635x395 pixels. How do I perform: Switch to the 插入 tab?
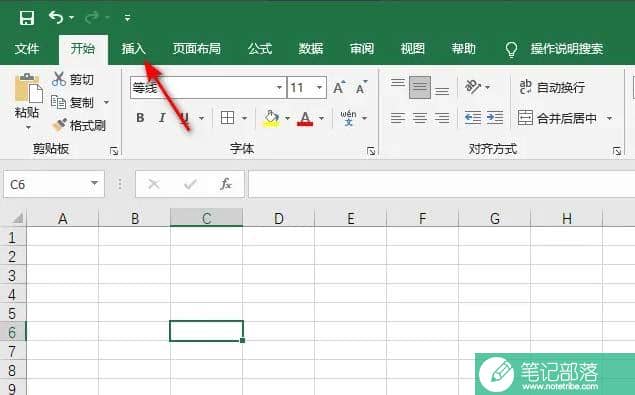(x=134, y=49)
